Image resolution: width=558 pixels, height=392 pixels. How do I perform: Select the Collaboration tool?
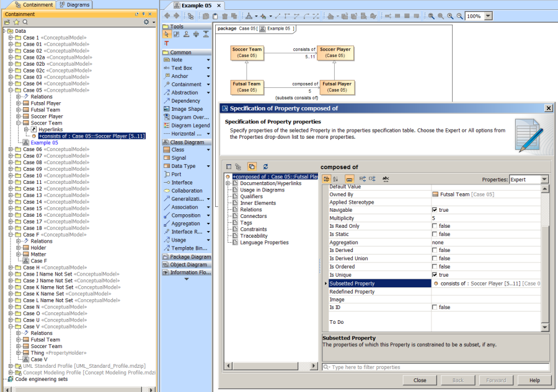pyautogui.click(x=181, y=190)
